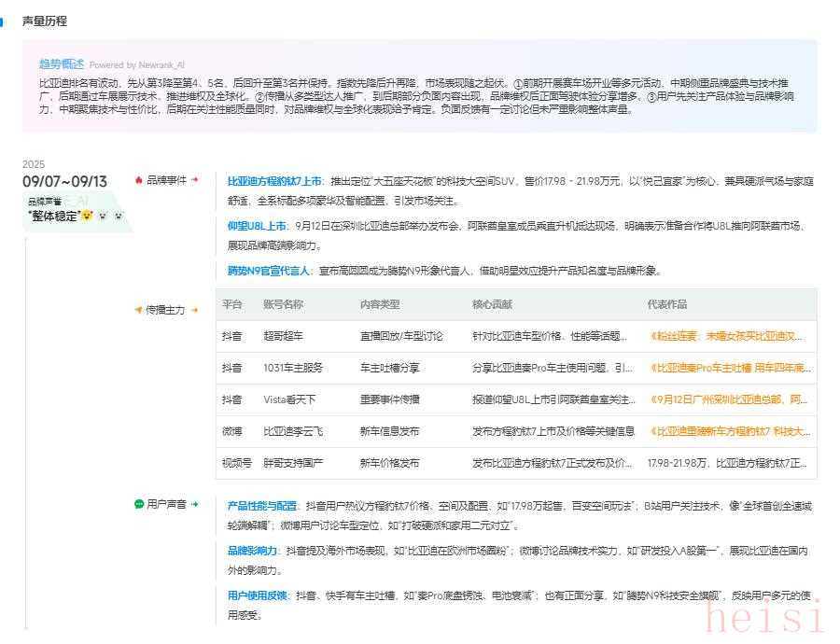Click the 账号名称 column header

(283, 304)
